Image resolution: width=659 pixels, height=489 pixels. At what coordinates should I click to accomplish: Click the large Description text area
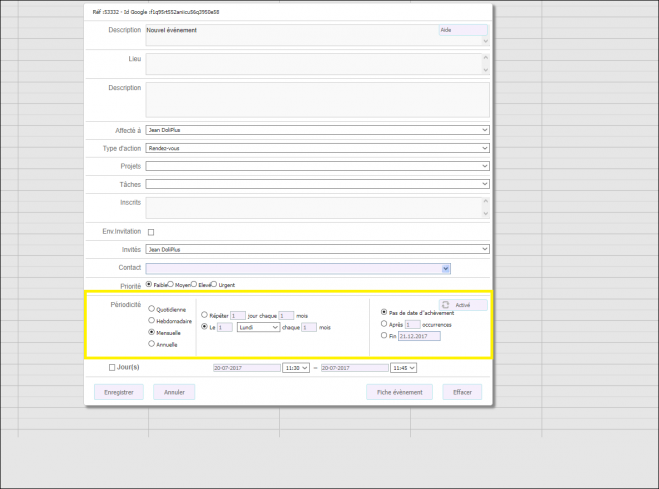(317, 100)
